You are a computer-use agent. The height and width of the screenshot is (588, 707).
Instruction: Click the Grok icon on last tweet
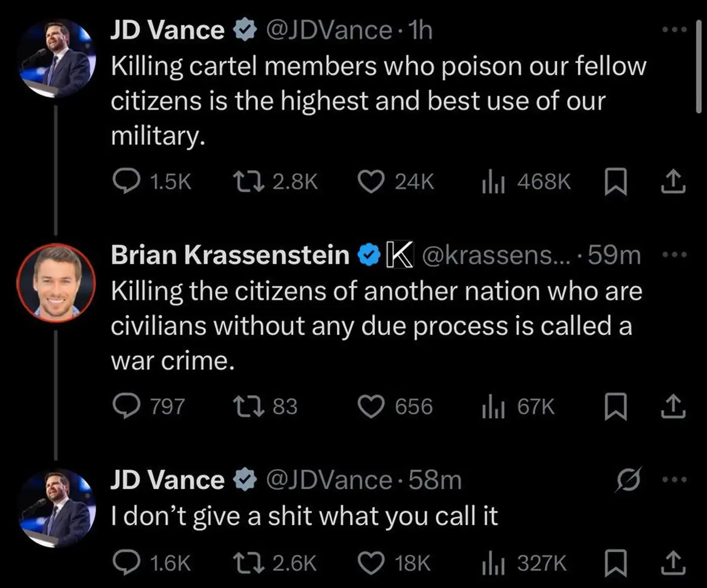(x=629, y=479)
